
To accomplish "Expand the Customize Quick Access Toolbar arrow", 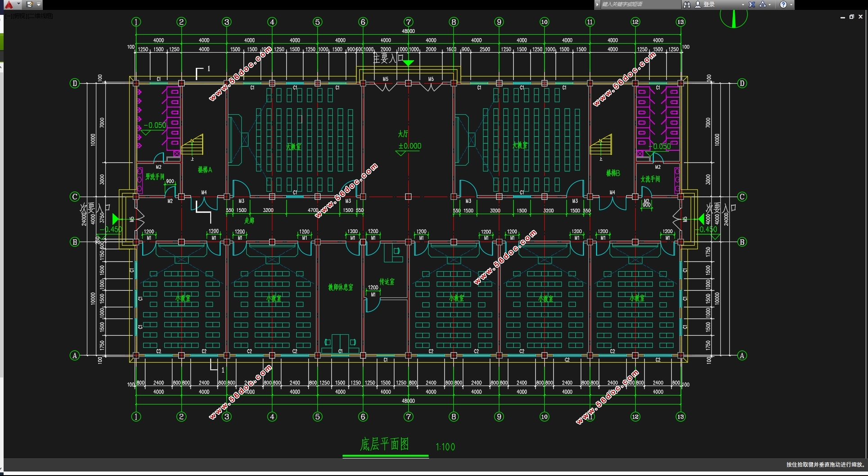I will click(x=39, y=4).
